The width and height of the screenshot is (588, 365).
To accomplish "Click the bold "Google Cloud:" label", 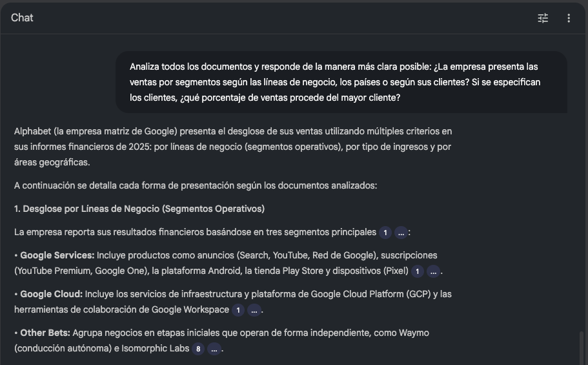I will pyautogui.click(x=52, y=294).
